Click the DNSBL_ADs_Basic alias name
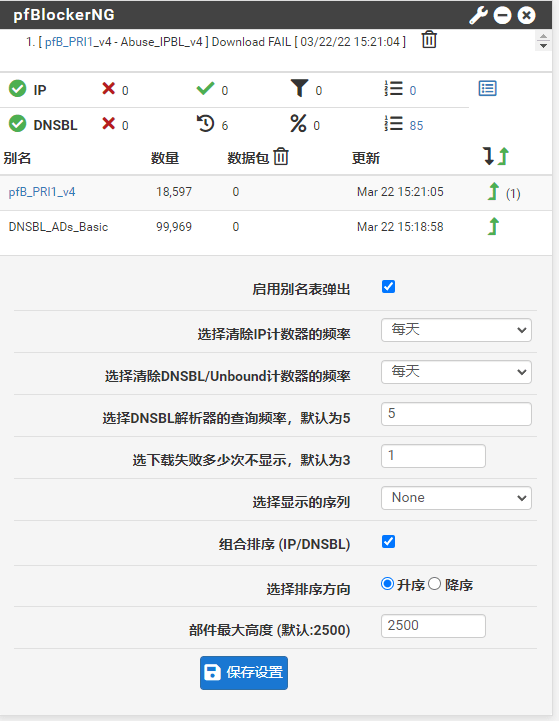 coord(58,227)
